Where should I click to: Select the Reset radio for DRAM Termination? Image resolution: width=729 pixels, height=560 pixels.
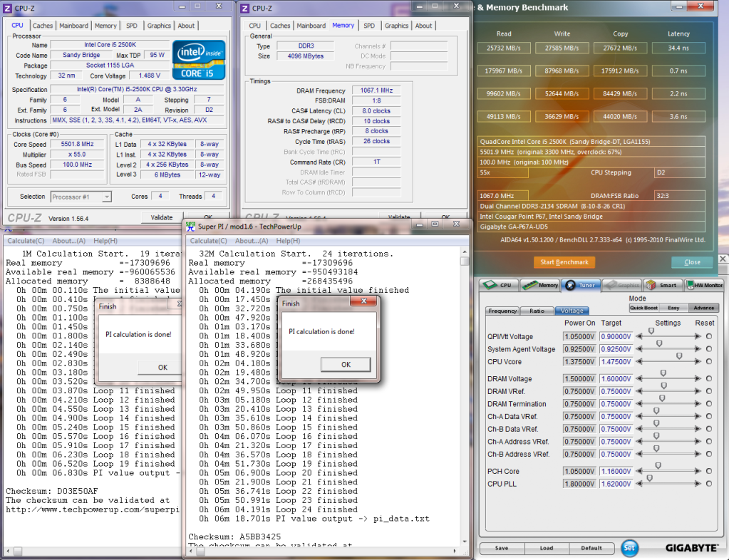[709, 404]
